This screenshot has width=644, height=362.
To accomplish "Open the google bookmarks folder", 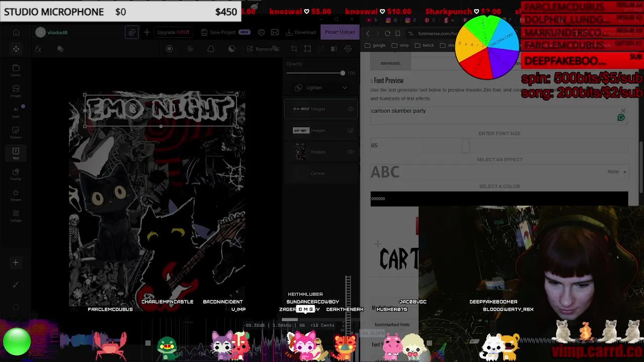I will (x=375, y=45).
